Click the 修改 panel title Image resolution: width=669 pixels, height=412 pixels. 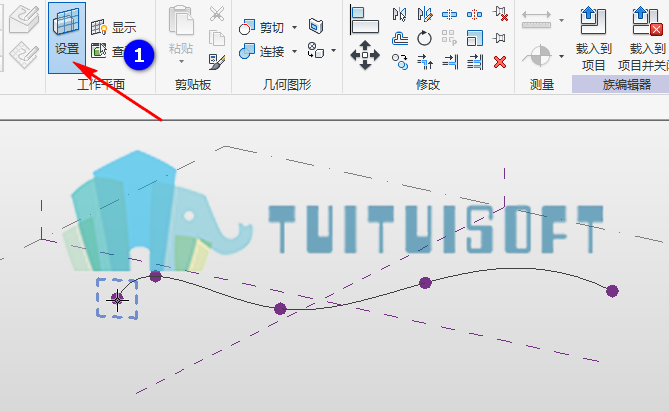(x=428, y=84)
